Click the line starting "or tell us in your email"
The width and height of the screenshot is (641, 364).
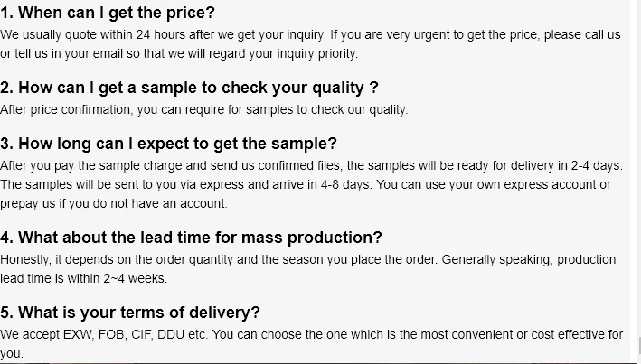pyautogui.click(x=179, y=53)
